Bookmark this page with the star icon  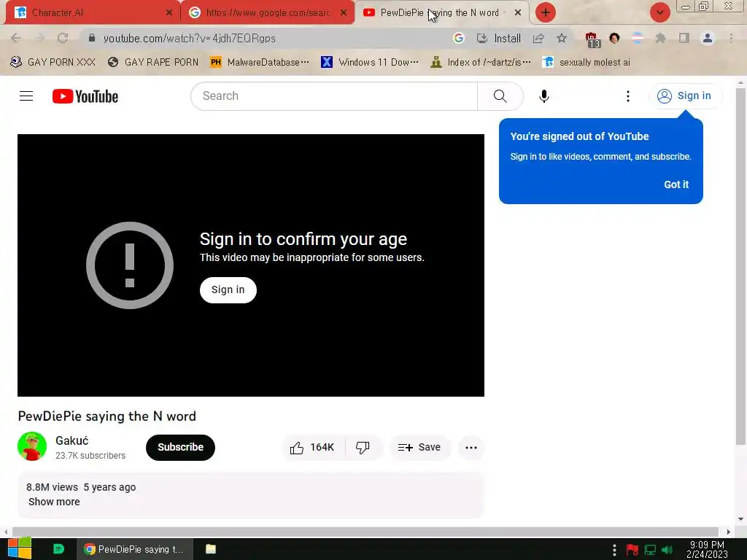point(562,38)
